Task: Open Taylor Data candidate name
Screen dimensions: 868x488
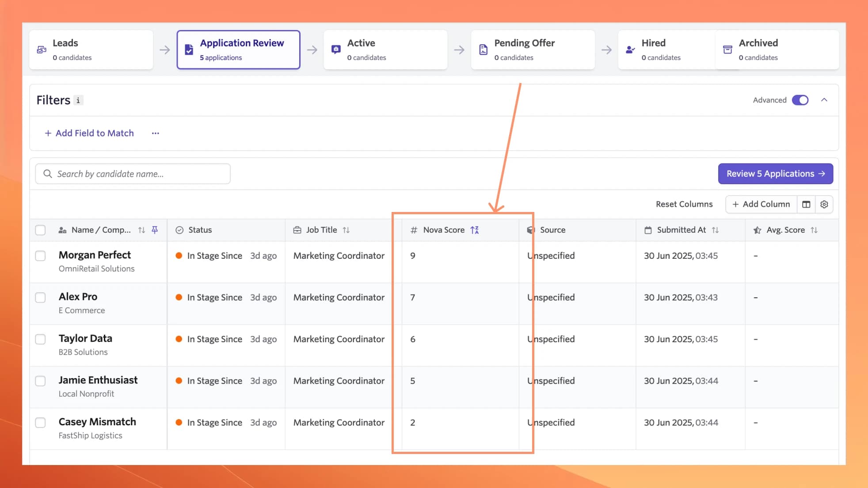Action: click(x=85, y=338)
